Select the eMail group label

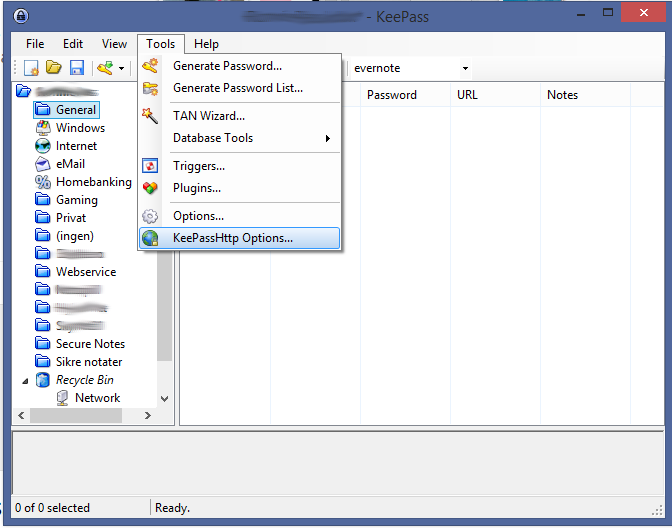[70, 164]
